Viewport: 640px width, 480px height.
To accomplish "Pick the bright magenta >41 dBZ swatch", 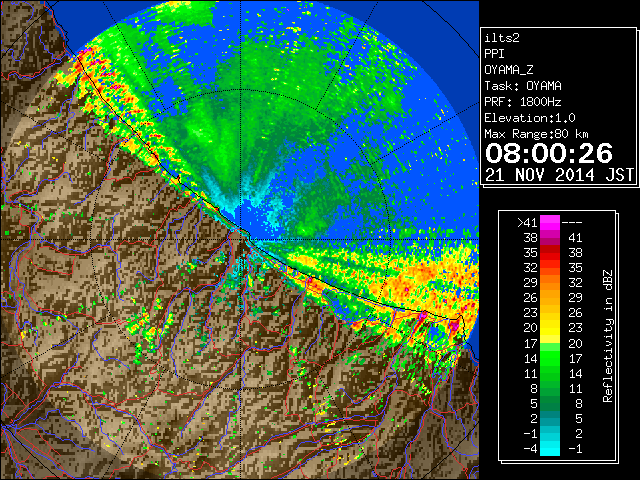I will (x=550, y=222).
